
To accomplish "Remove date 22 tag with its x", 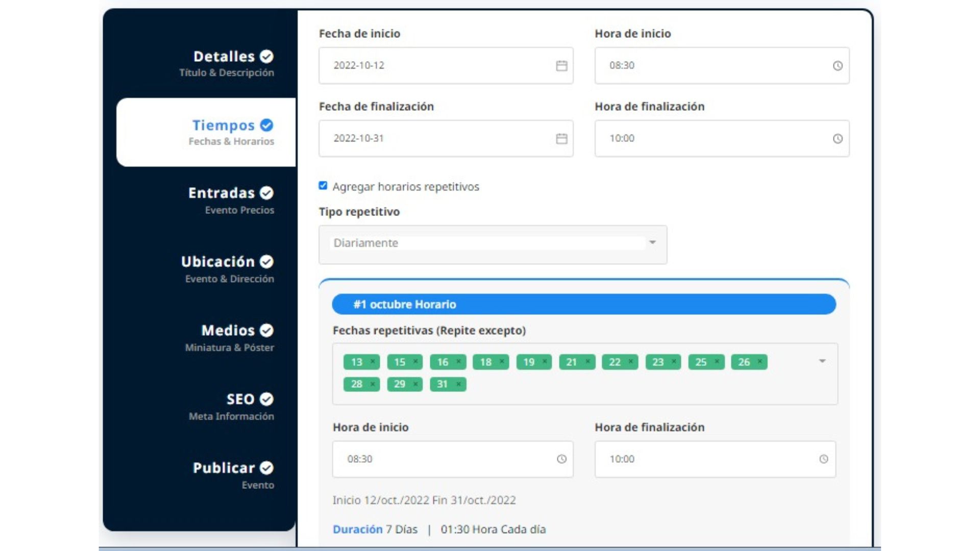I will coord(631,361).
